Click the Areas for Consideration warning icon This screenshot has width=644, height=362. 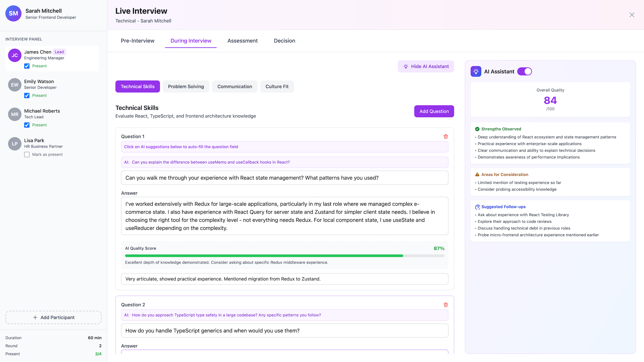(477, 175)
